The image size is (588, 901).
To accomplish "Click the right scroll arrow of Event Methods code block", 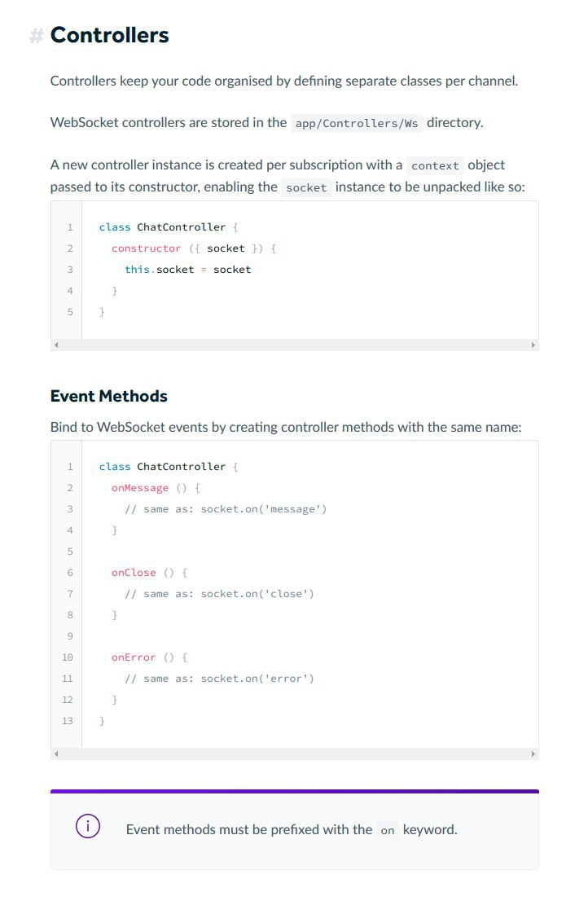I will (x=533, y=754).
